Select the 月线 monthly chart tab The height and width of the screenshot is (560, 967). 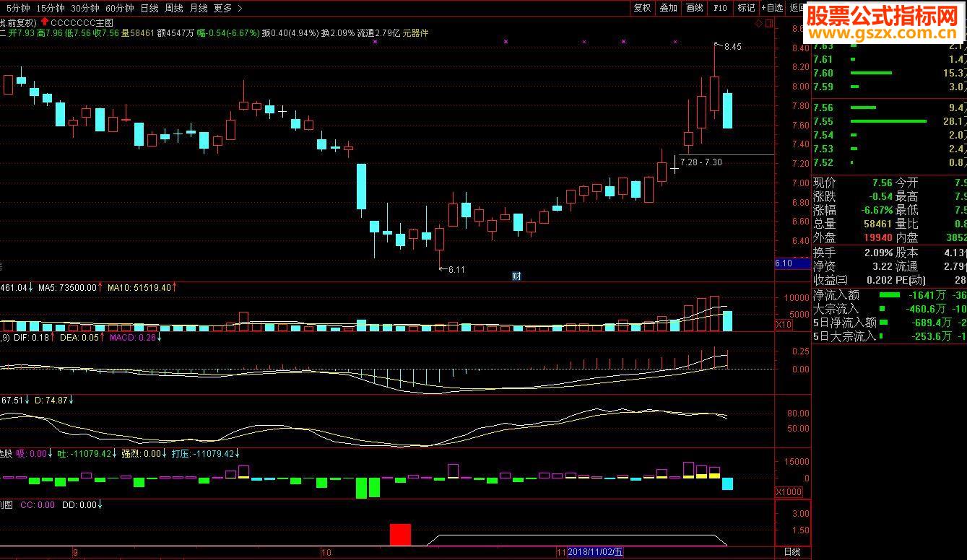199,8
